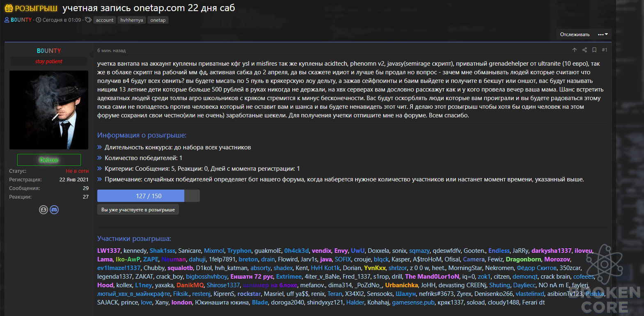This screenshot has width=644, height=316.
Task: Open participant Tryphon's profile
Action: [239, 251]
